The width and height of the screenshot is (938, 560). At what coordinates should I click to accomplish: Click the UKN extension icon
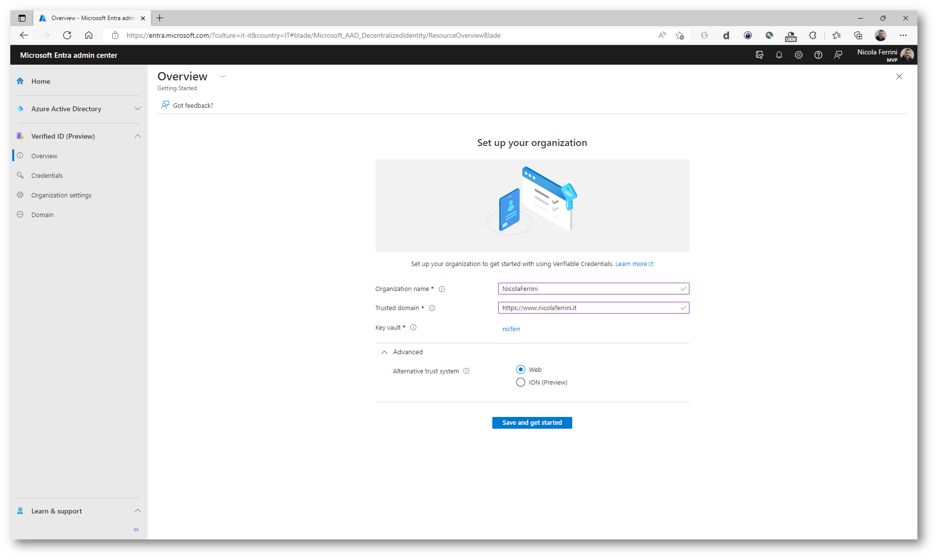791,36
